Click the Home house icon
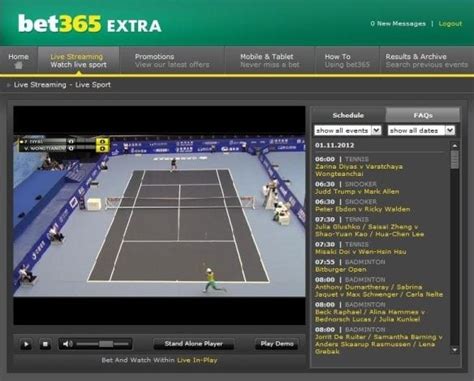Image resolution: width=474 pixels, height=381 pixels. [x=19, y=65]
